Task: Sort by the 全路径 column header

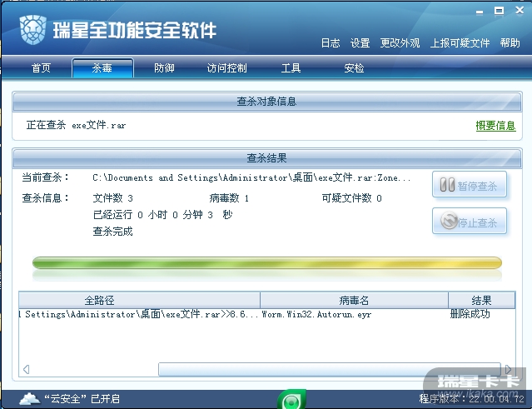Action: (x=139, y=300)
